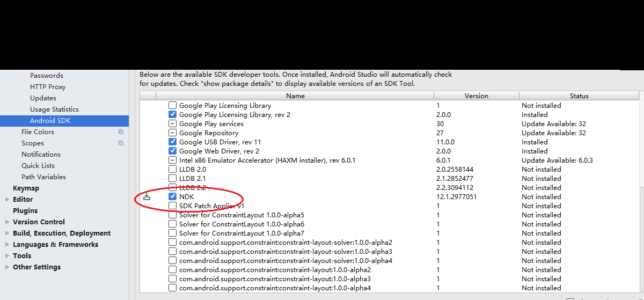644x300 pixels.
Task: Check constraint-layout:1.0.0-alpha4 box
Action: coord(172,288)
